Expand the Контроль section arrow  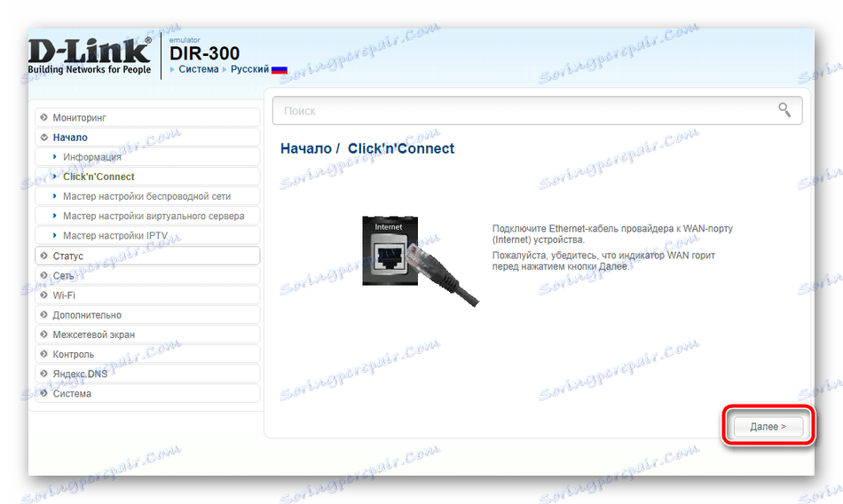click(44, 354)
